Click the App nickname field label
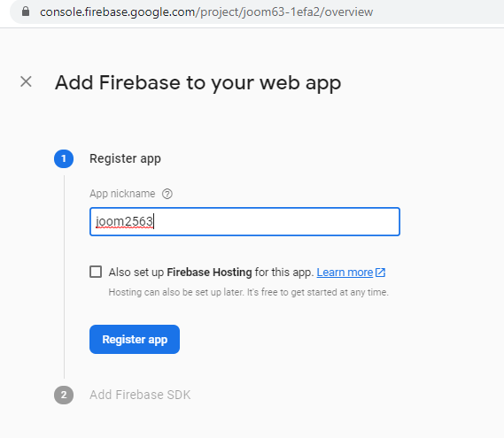 pyautogui.click(x=122, y=194)
